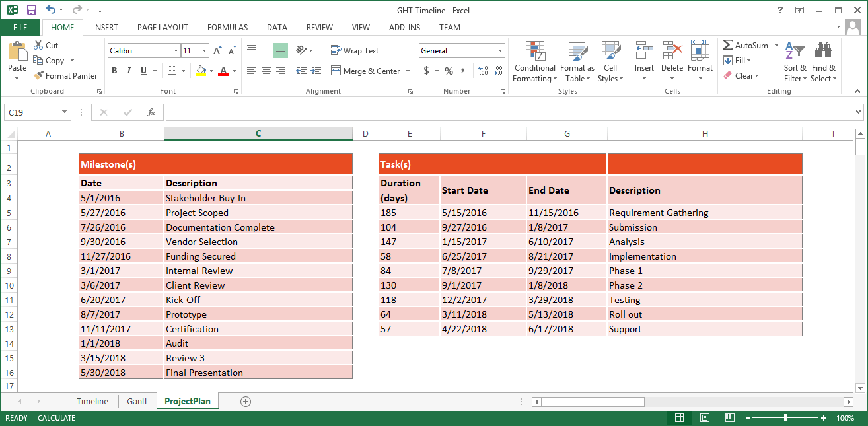Image resolution: width=868 pixels, height=426 pixels.
Task: Switch to the FORMULAS ribbon tab
Action: (x=227, y=28)
